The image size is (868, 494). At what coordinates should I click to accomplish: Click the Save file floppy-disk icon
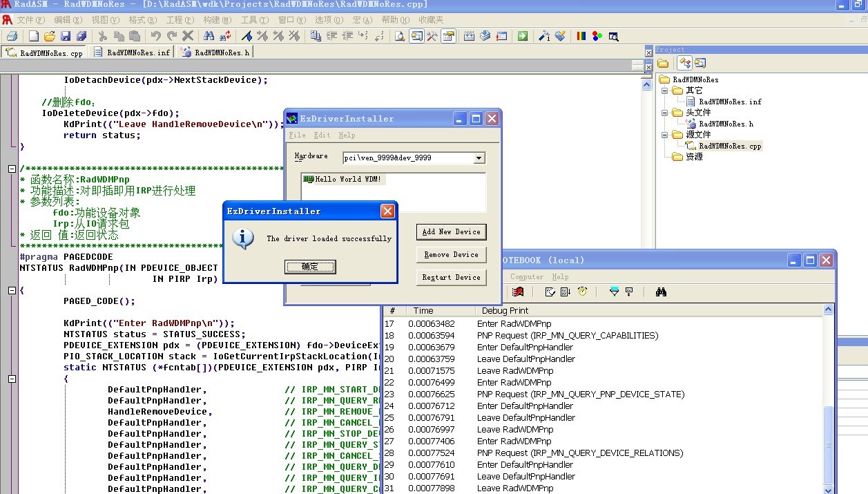[66, 36]
